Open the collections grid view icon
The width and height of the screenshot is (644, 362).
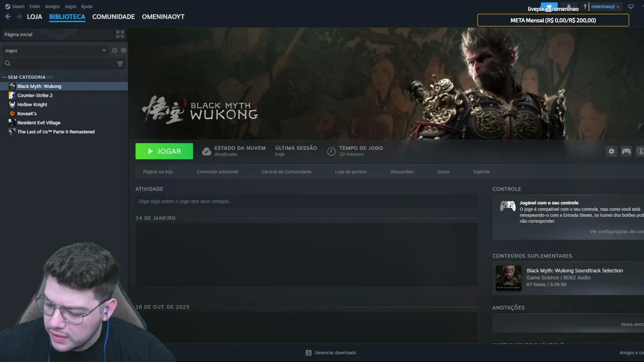[120, 34]
